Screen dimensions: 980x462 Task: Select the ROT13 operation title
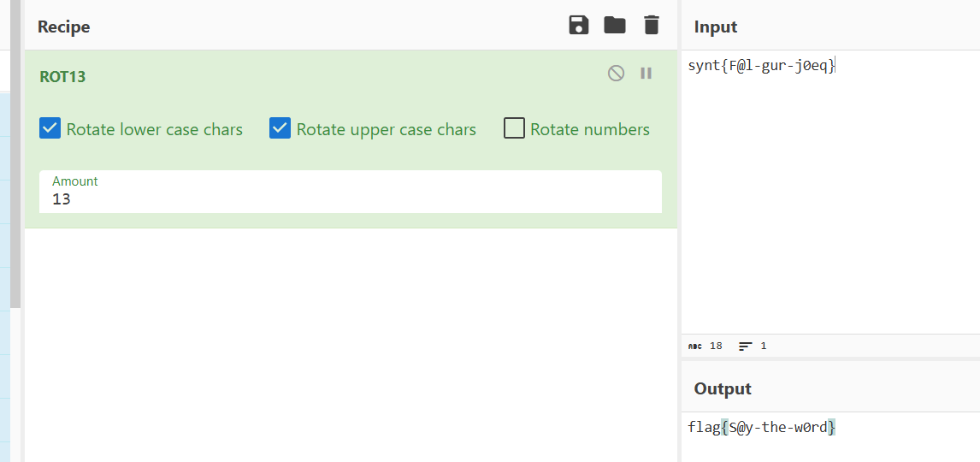(62, 76)
